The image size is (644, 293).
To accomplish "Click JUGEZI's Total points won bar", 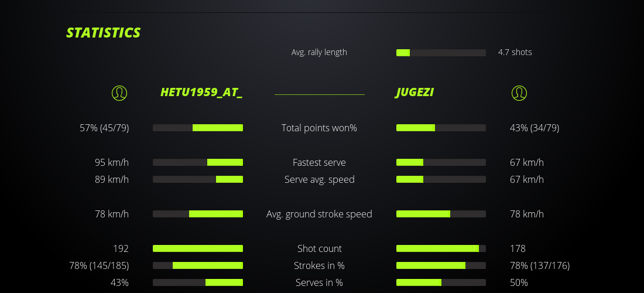I will [x=441, y=128].
